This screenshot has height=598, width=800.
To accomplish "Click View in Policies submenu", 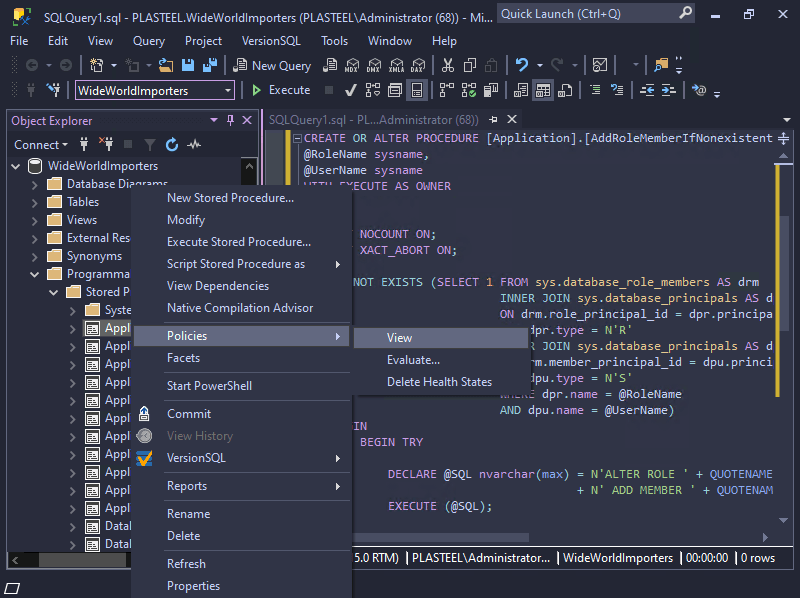I will coord(441,338).
